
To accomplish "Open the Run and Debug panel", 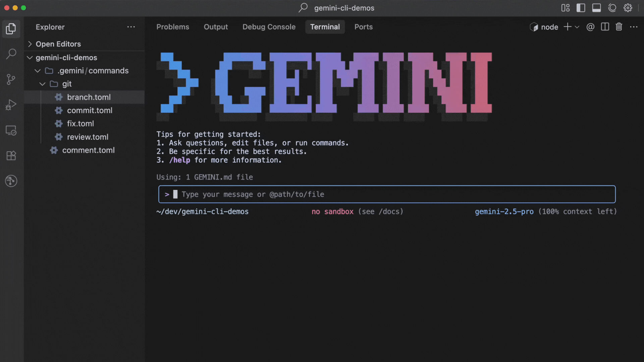I will pyautogui.click(x=11, y=105).
